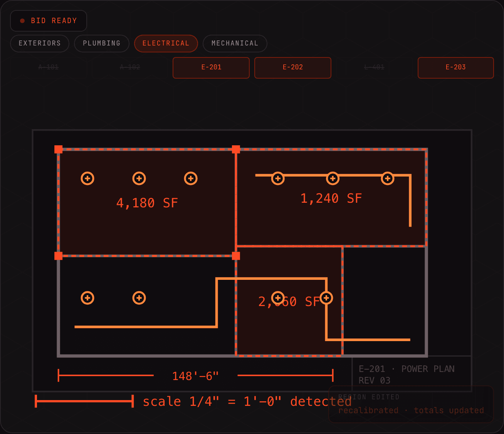
Task: Grab the bottom-left corner handle of the 4,180 SF region
Action: [x=59, y=256]
